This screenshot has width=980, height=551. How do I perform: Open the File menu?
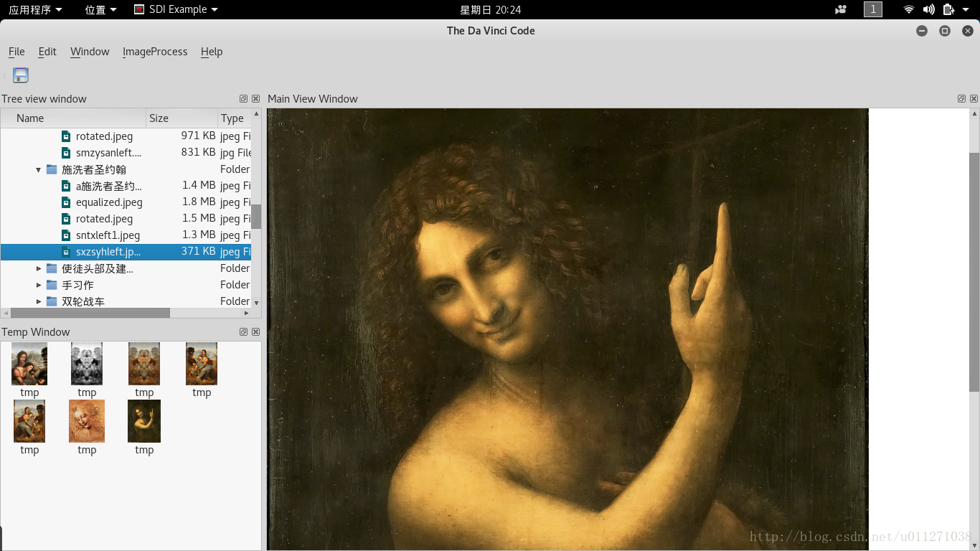17,52
